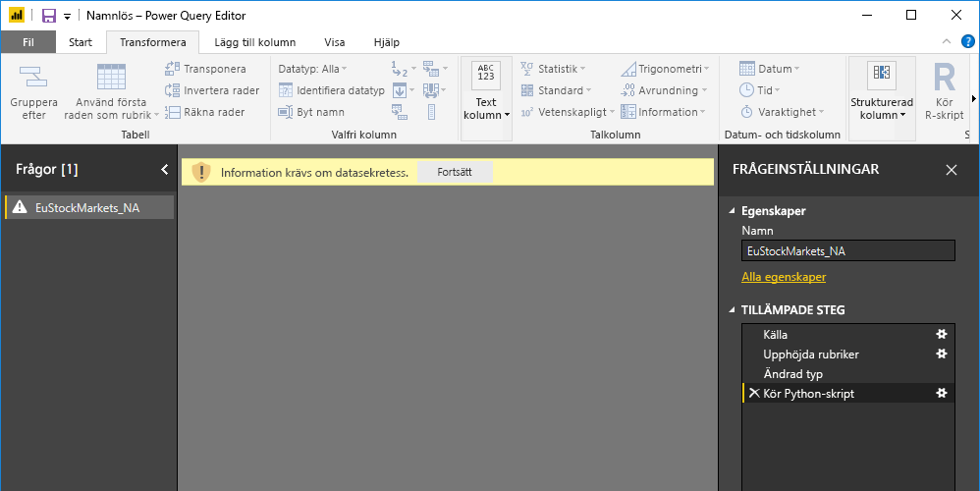980x491 pixels.
Task: Open the Hjälp tab
Action: (386, 42)
